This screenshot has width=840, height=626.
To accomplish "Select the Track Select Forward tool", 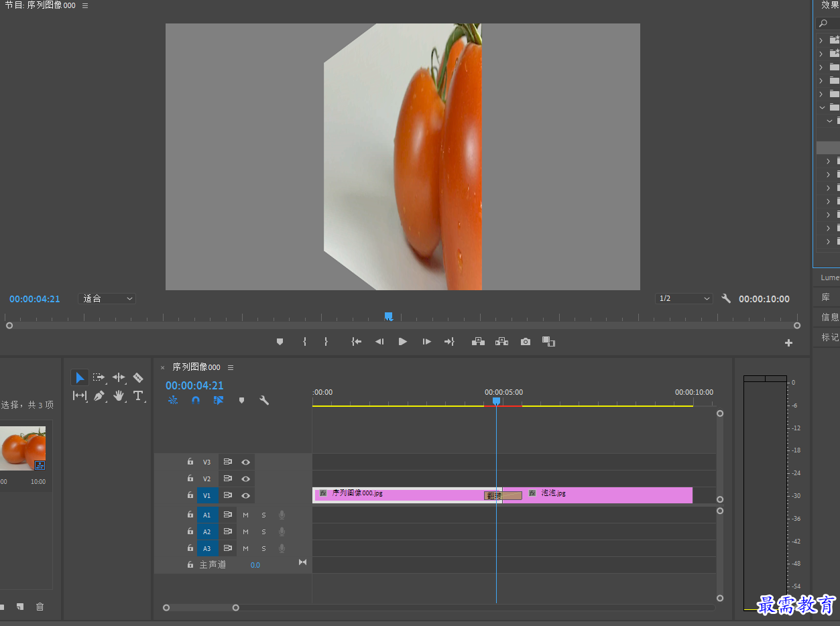I will coord(99,378).
